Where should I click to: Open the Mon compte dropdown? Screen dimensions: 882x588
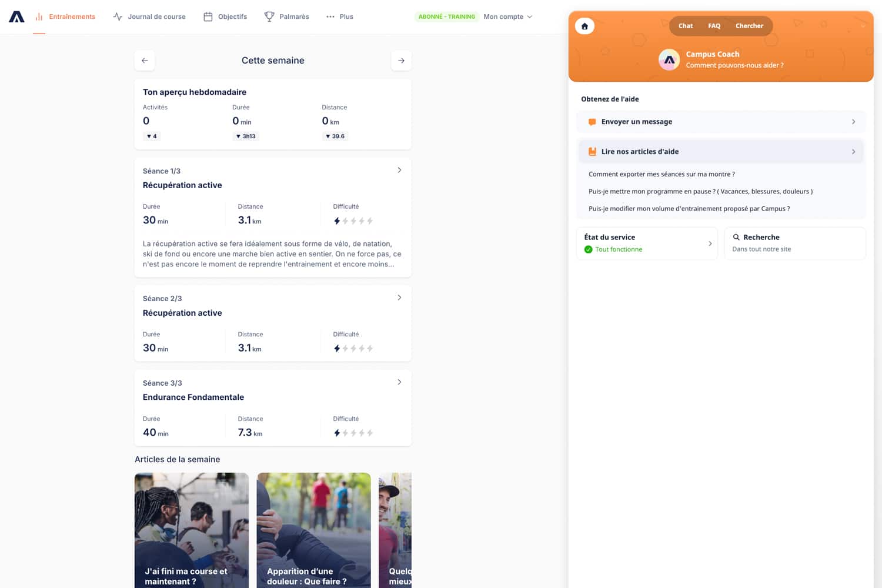508,16
